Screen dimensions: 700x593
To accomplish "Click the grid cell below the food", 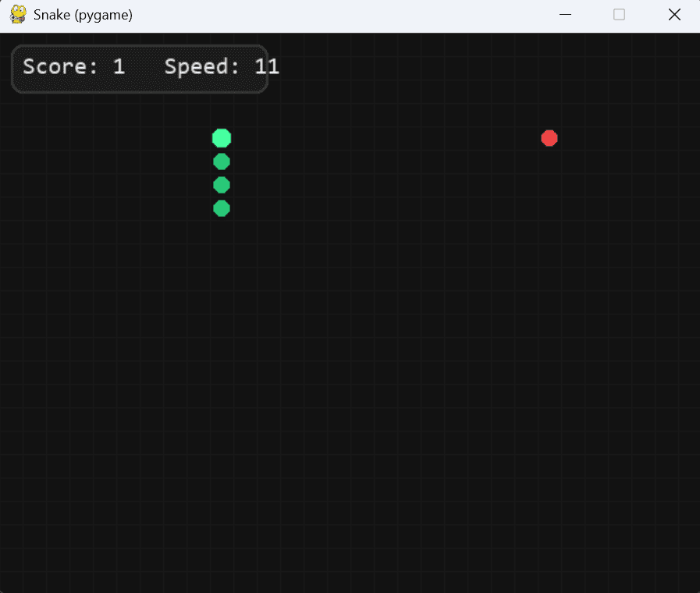I will tap(549, 162).
